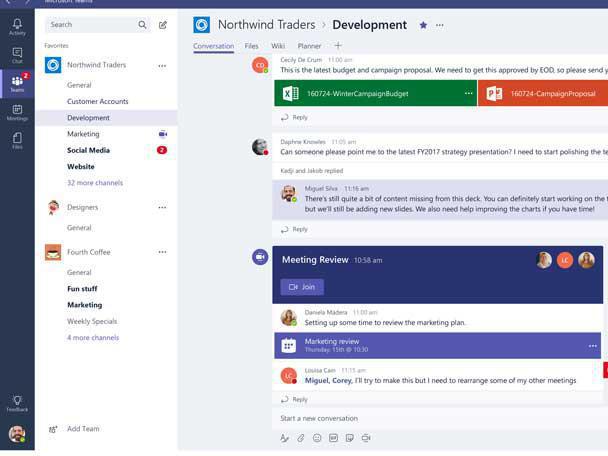Click the attach file paperclip icon
Image resolution: width=608 pixels, height=456 pixels.
tap(301, 438)
